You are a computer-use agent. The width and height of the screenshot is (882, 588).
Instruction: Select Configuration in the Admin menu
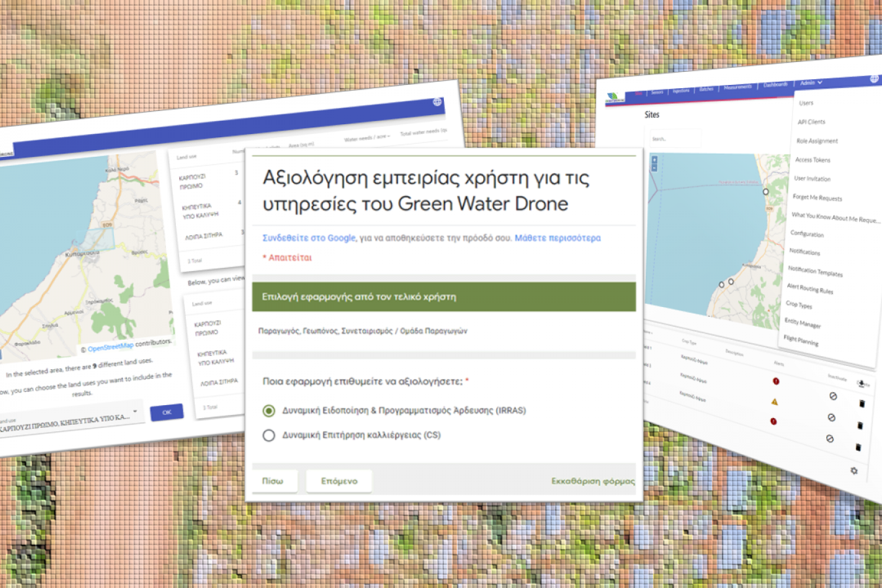tap(807, 234)
